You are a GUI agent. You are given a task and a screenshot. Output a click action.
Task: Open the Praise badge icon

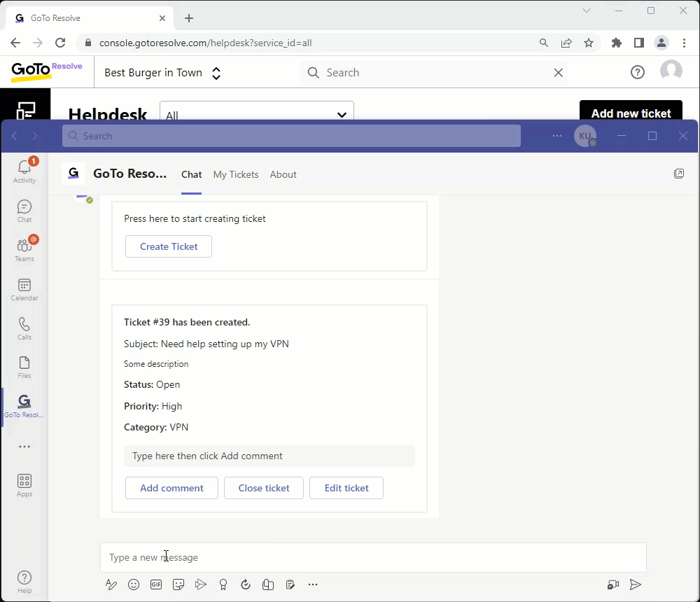[x=223, y=584]
